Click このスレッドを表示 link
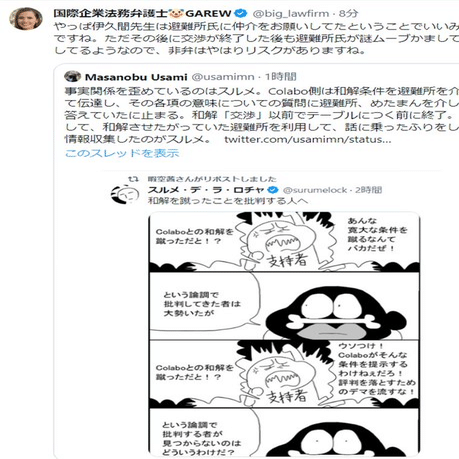Screen dimensions: 459x459 (122, 153)
